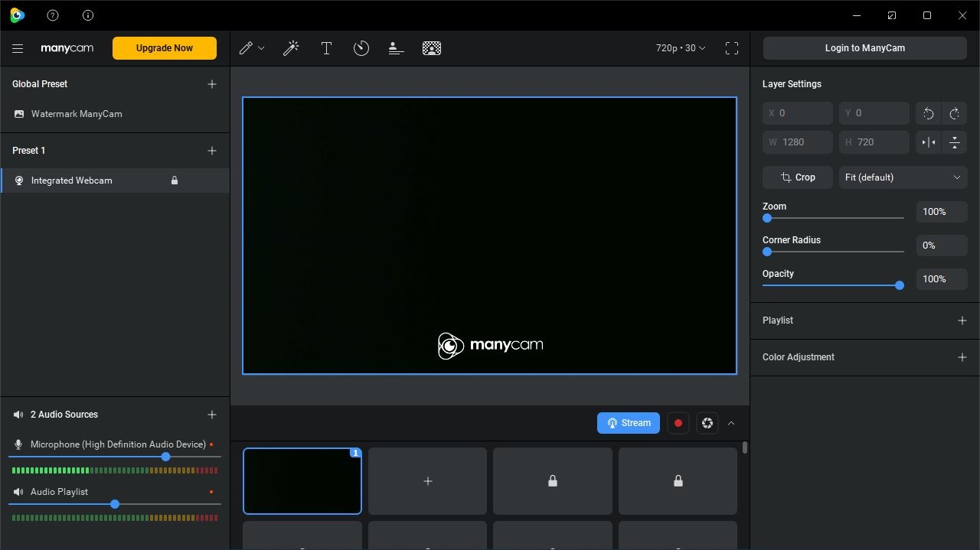Click the first locked preset slot
This screenshot has height=550, width=980.
(553, 481)
